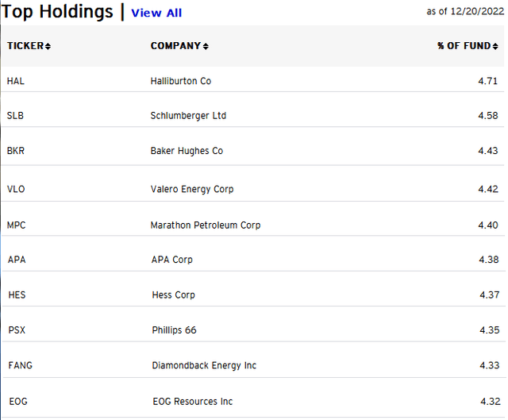Image resolution: width=508 pixels, height=420 pixels.
Task: Click the Top Holdings heading
Action: pos(57,12)
